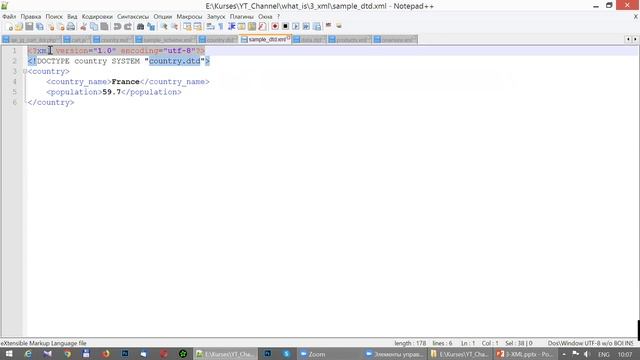Open the user defined language icon
Screen dimensions: 640x360
point(242,27)
